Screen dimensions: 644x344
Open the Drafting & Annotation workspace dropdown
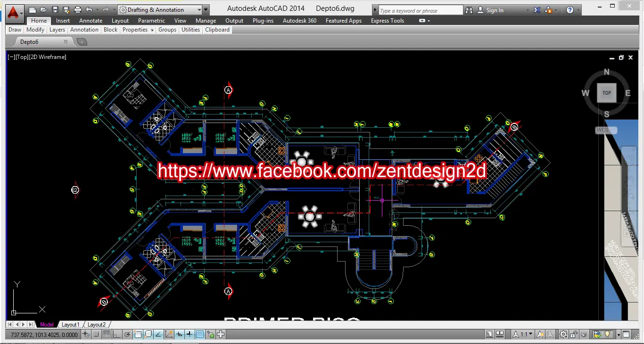click(160, 10)
